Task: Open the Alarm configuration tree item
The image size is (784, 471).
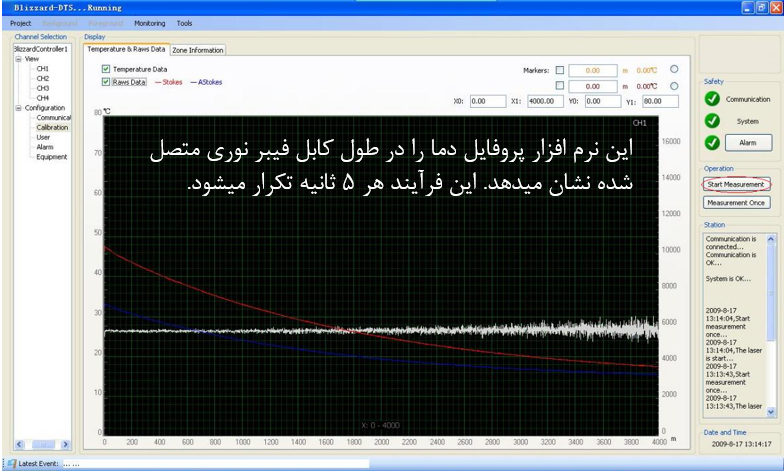Action: click(x=44, y=147)
